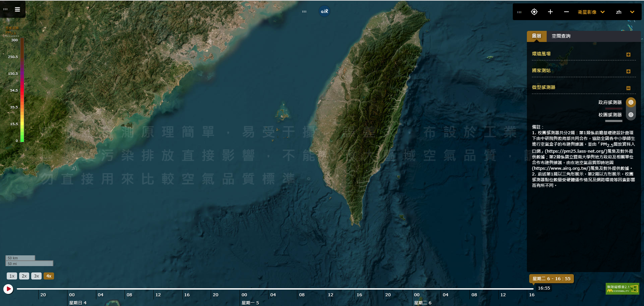644x306 pixels.
Task: Toggle visibility of 校園感測器 layer
Action: 631,114
